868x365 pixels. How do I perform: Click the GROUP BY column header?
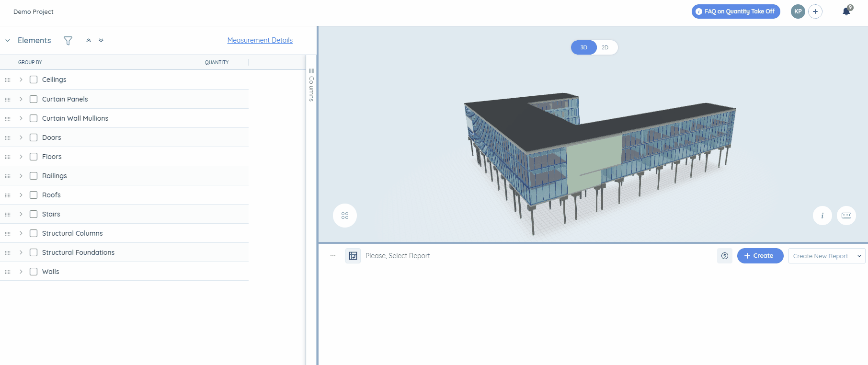pos(30,62)
